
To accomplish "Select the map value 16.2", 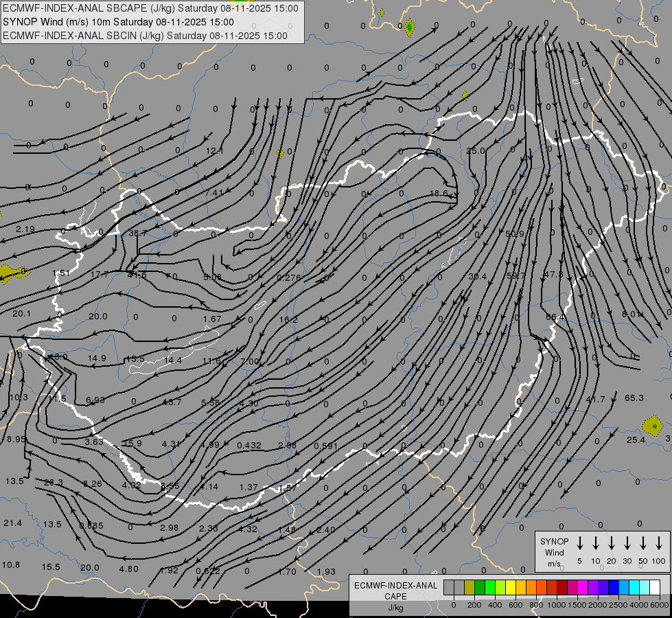I will (x=288, y=319).
